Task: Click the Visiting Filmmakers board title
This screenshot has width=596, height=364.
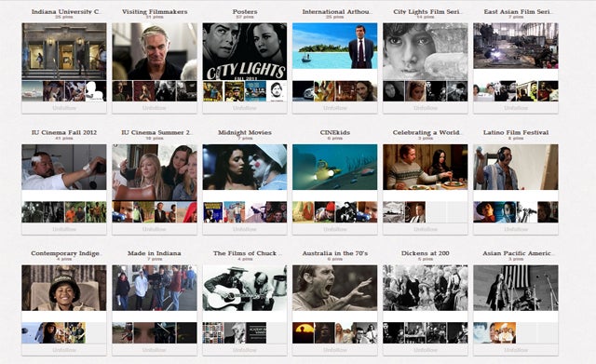Action: coord(155,12)
